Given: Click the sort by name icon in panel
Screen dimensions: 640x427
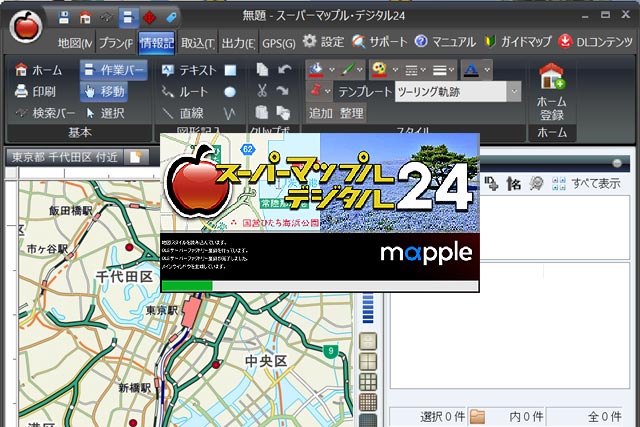Looking at the screenshot, I should 513,184.
